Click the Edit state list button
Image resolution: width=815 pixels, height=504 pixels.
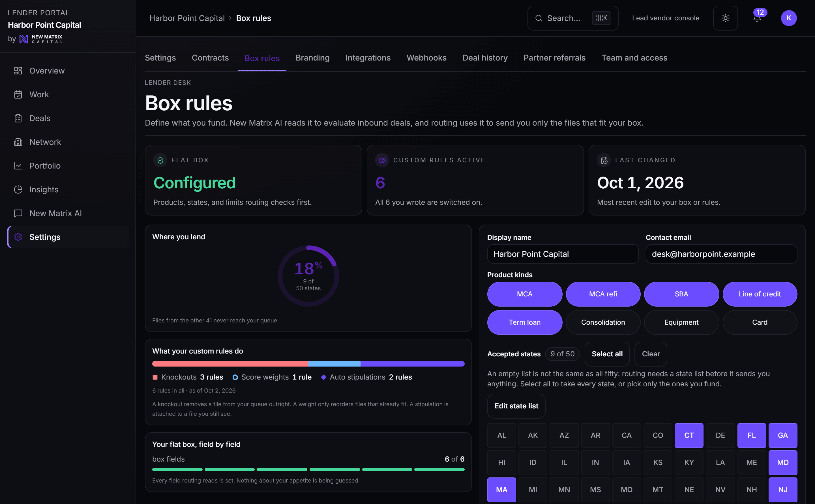point(516,406)
